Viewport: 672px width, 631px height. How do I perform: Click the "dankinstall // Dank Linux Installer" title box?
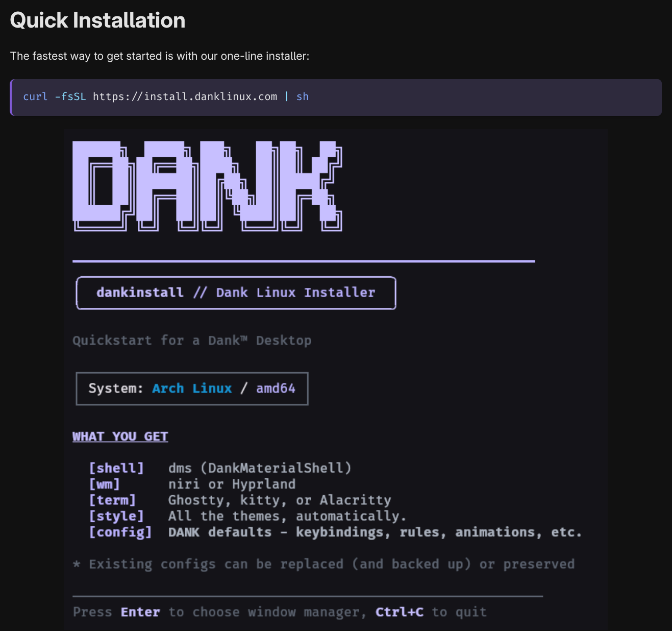point(236,293)
